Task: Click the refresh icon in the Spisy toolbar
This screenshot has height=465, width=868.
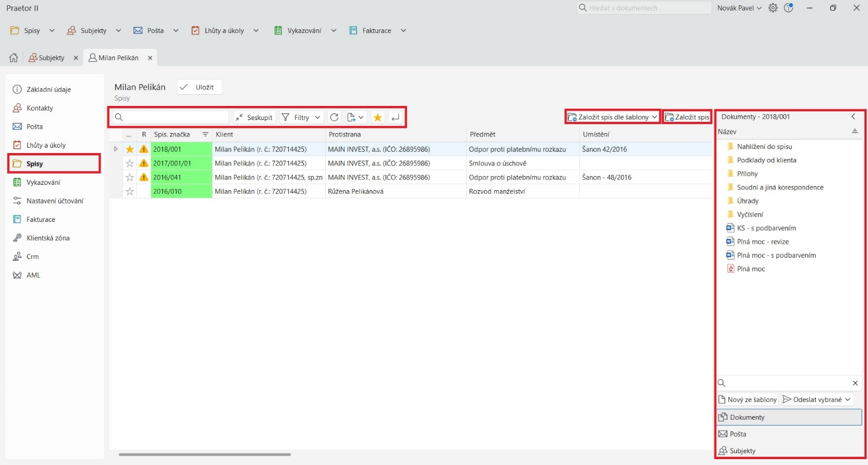Action: coord(334,118)
